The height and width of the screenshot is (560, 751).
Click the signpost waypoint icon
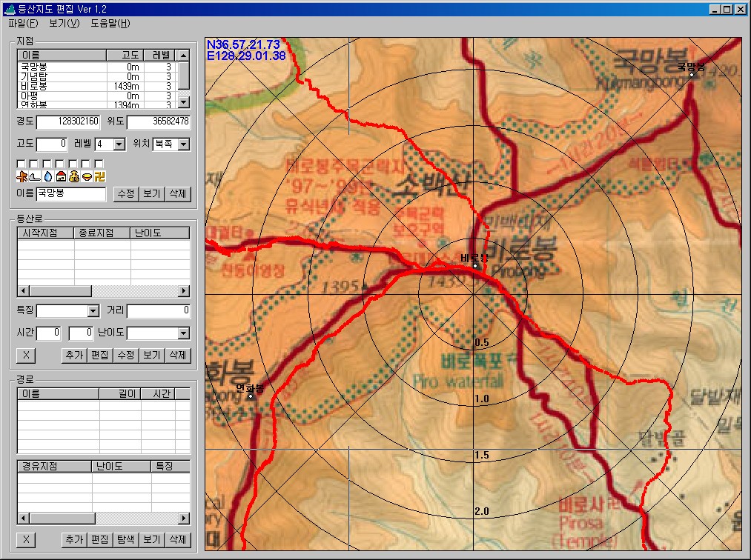(21, 176)
